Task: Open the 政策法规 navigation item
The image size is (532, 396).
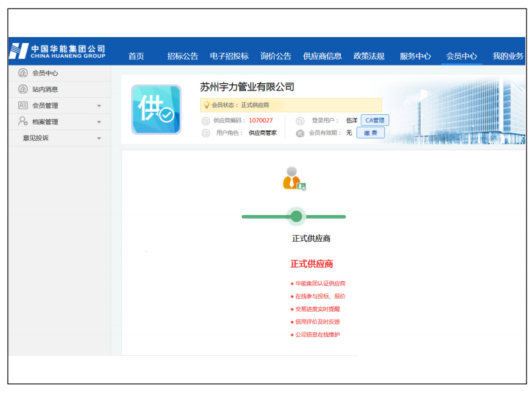Action: pyautogui.click(x=369, y=56)
